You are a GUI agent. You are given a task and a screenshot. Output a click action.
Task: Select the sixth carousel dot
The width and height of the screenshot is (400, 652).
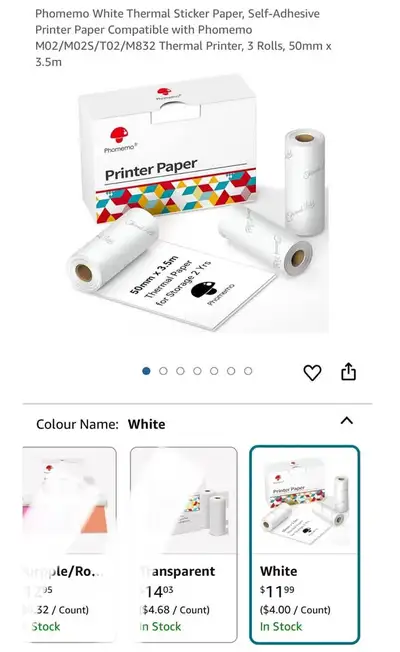point(231,371)
